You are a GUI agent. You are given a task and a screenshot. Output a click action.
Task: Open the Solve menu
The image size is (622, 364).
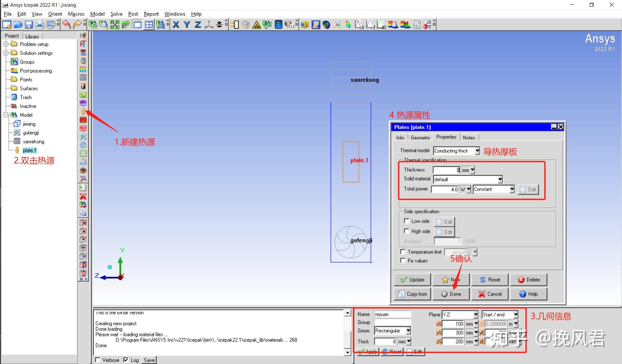(x=116, y=14)
